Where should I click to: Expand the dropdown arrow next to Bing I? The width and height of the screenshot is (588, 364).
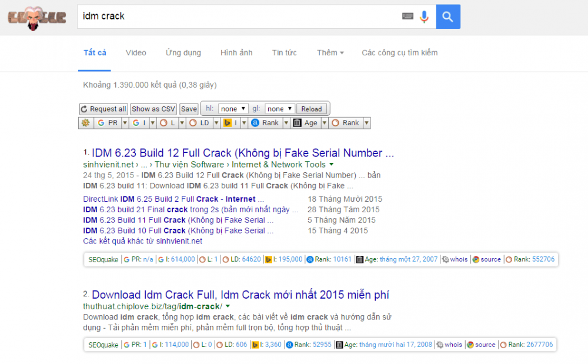point(244,122)
